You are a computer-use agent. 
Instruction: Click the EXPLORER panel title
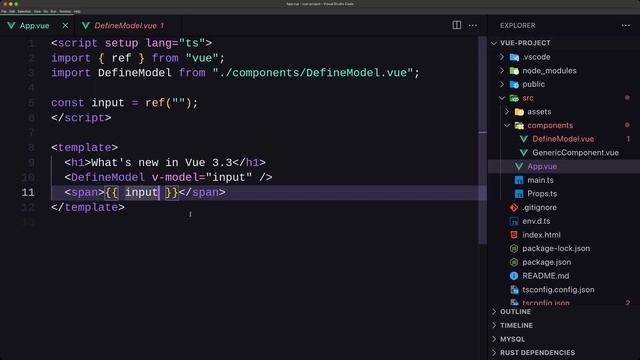518,25
